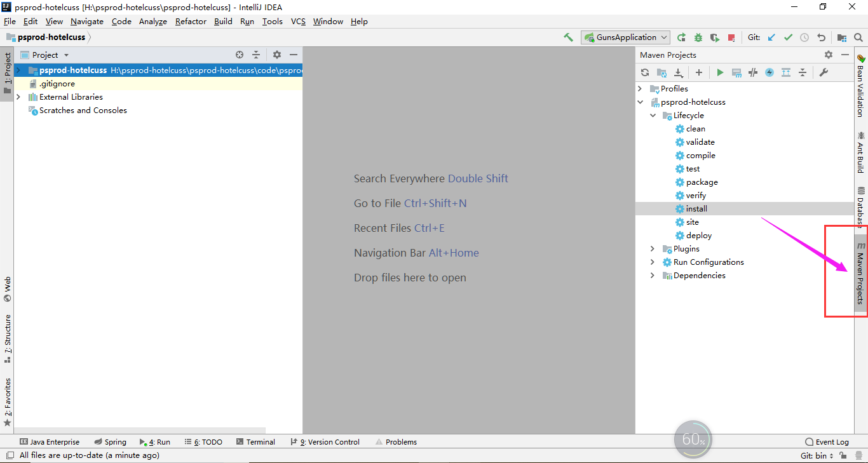
Task: Hide the Project tool window
Action: (x=294, y=55)
